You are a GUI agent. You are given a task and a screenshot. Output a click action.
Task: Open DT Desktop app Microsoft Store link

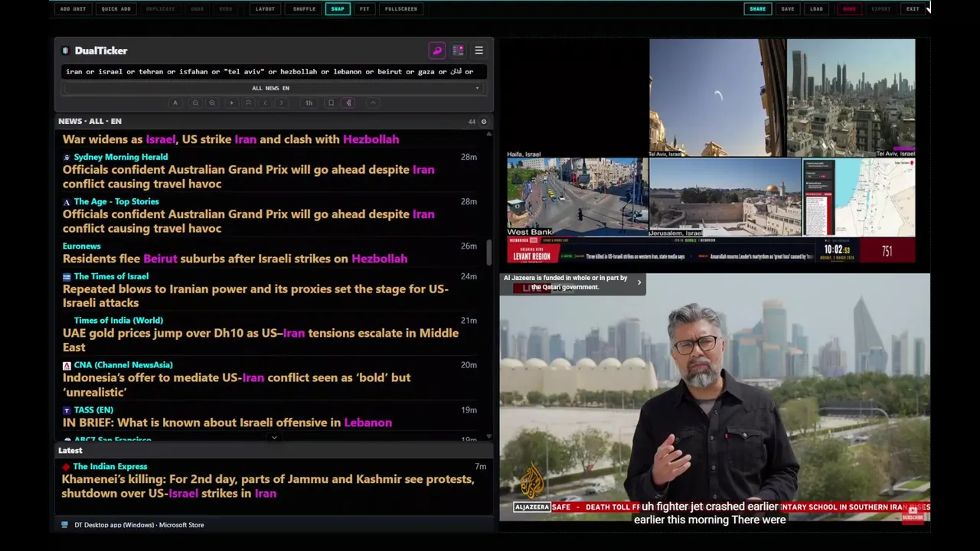pyautogui.click(x=139, y=525)
